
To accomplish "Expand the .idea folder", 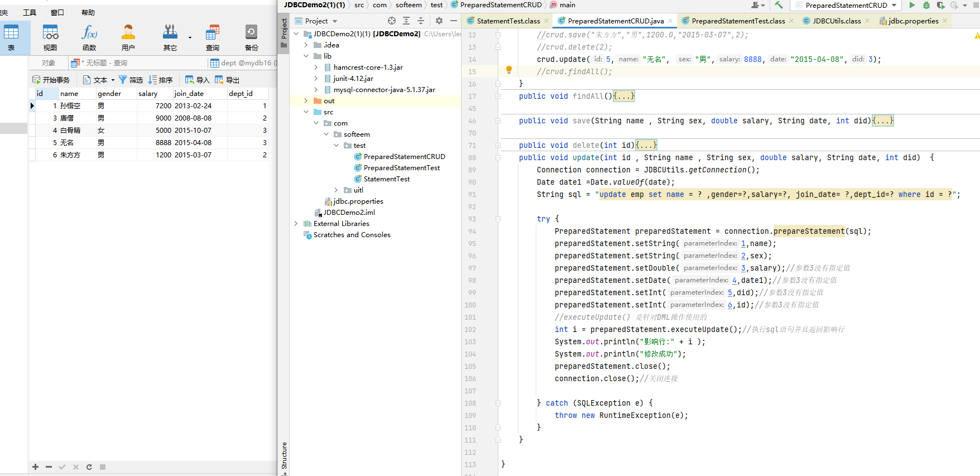I will (306, 45).
